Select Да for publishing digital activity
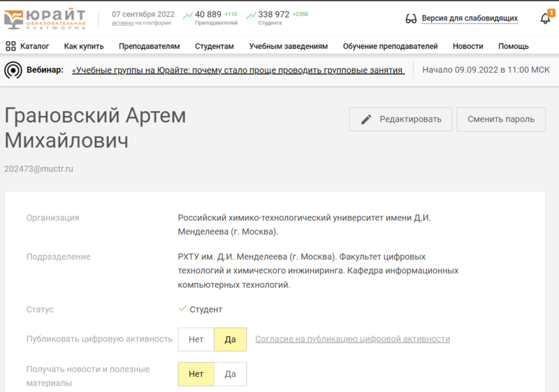559x392 pixels. (230, 340)
